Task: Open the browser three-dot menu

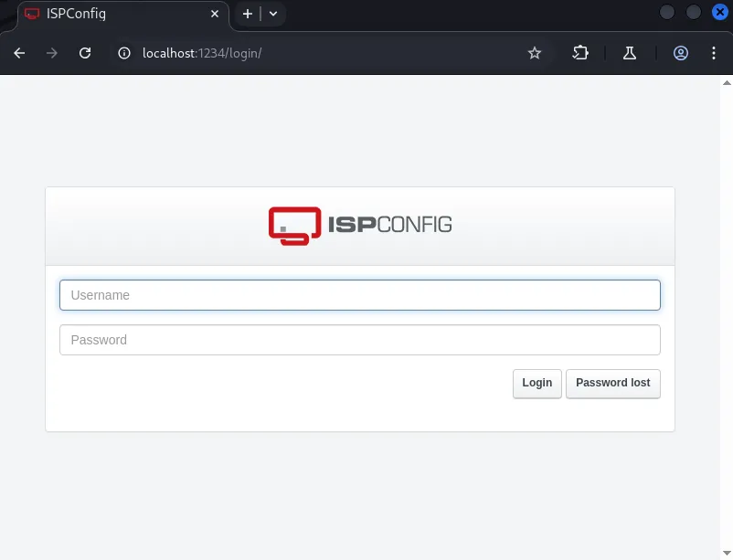Action: coord(714,53)
